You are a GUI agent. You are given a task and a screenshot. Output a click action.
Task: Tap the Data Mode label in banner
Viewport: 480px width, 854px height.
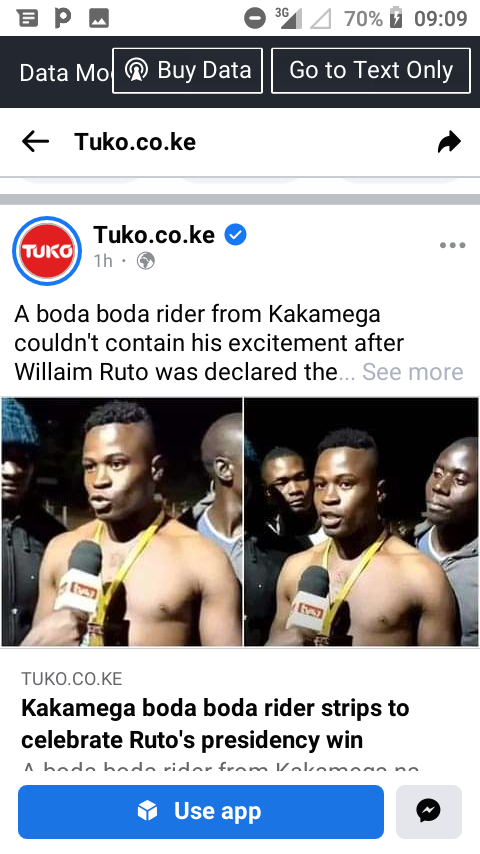click(x=65, y=73)
